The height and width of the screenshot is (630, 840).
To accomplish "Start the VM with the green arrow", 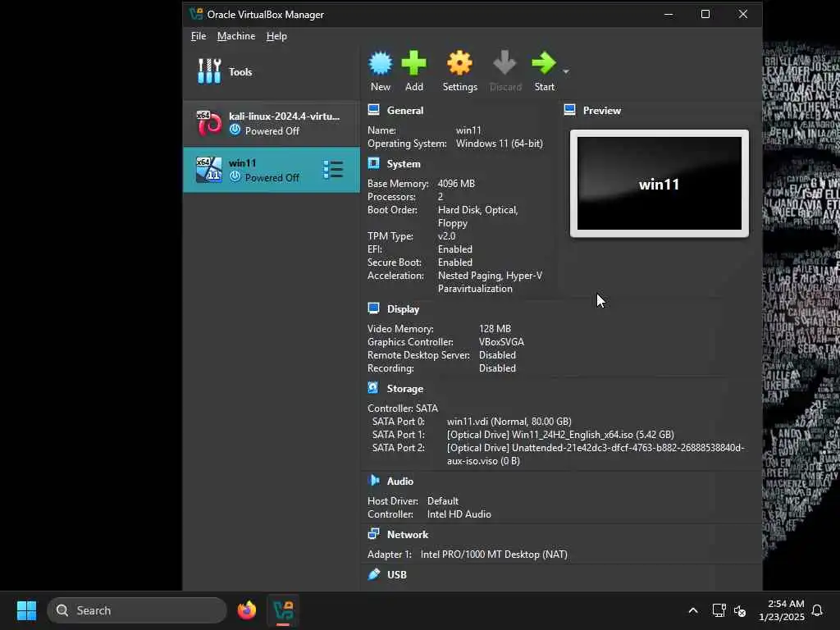I will [x=544, y=63].
